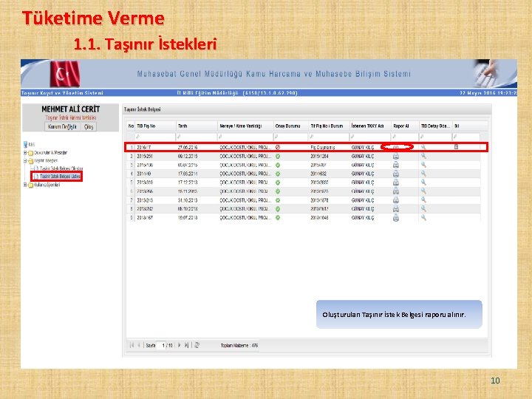Open detail magnifier for the 27.05.2016 row

coord(423,147)
